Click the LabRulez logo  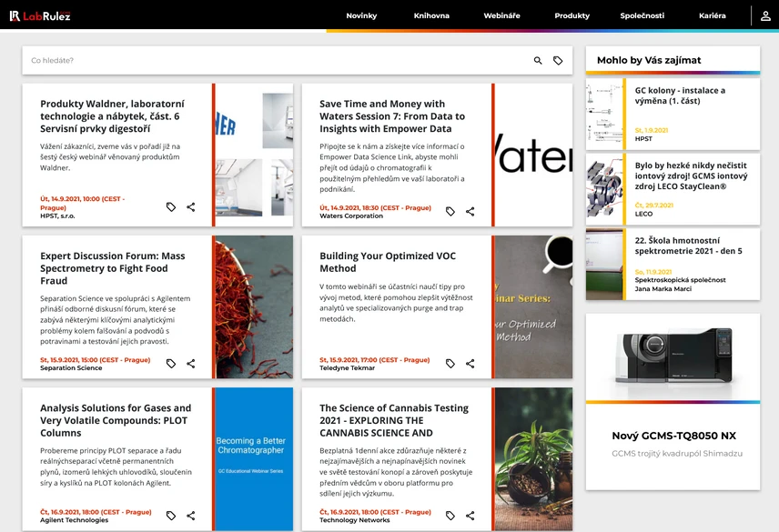(40, 15)
